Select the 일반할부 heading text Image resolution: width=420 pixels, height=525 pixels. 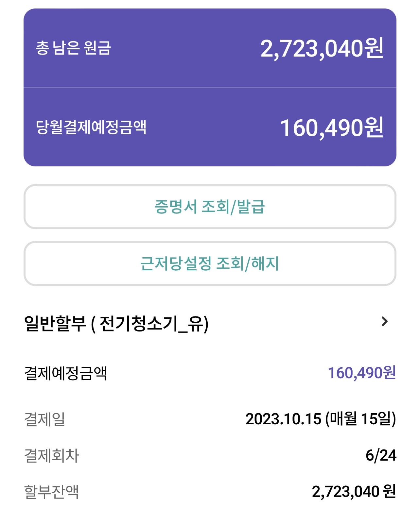coord(55,324)
